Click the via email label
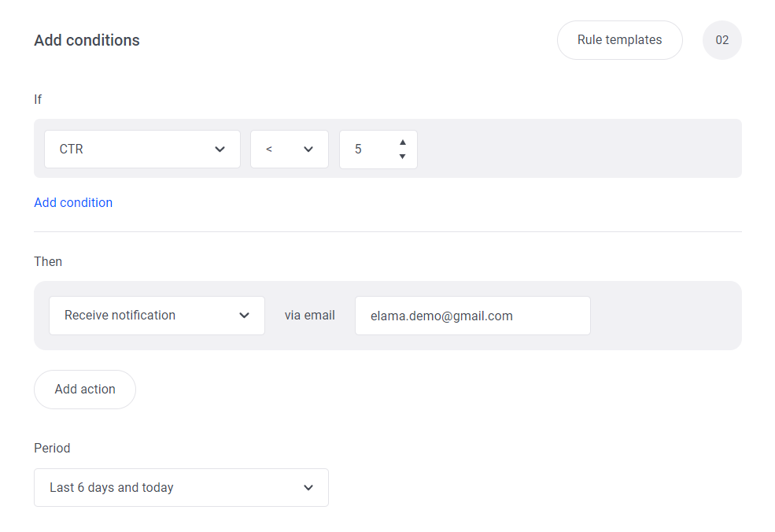Screen dimensions: 775x532 (x=310, y=316)
